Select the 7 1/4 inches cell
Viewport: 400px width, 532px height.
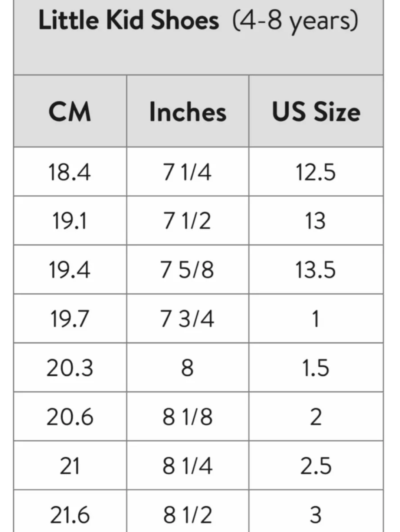[x=187, y=172]
